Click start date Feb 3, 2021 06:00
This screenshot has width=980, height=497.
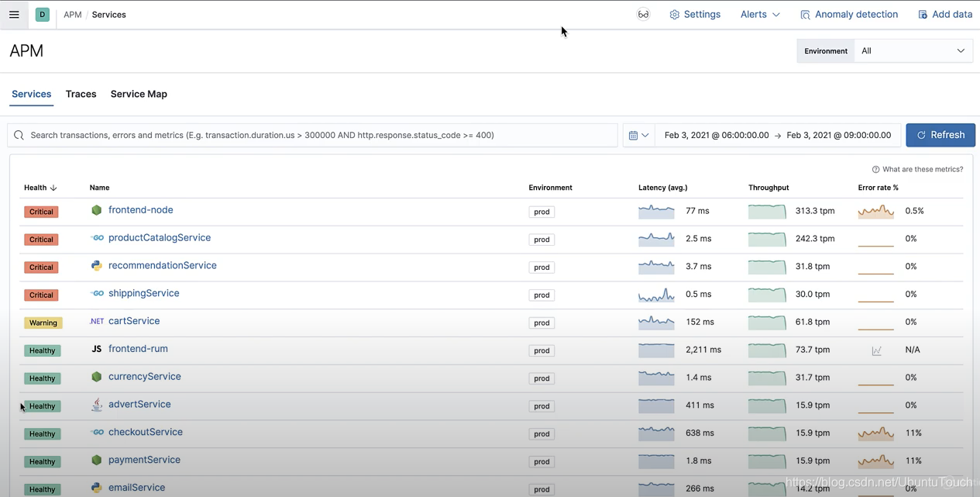[717, 135]
